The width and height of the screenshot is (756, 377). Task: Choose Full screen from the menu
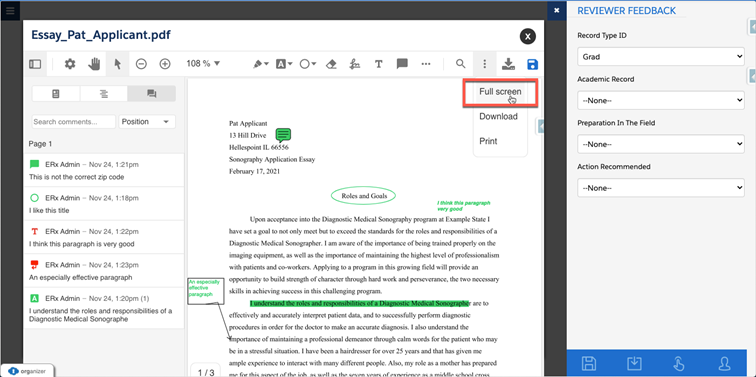pyautogui.click(x=500, y=92)
